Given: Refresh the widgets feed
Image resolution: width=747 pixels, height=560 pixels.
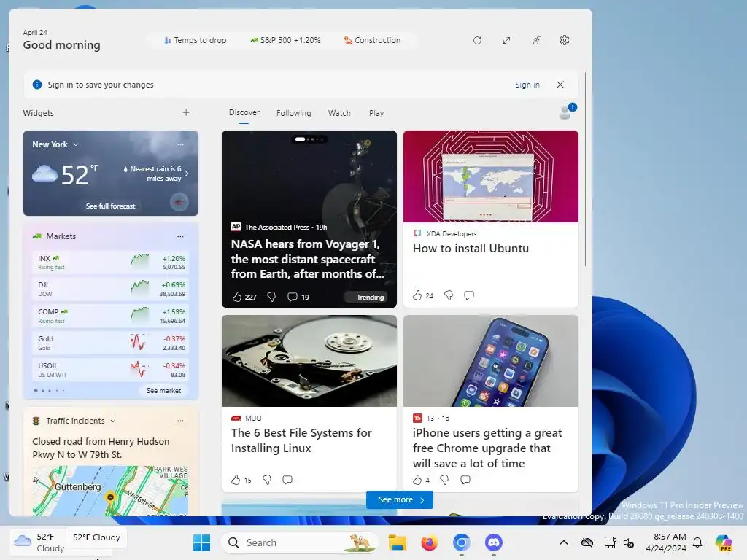Looking at the screenshot, I should [x=477, y=41].
